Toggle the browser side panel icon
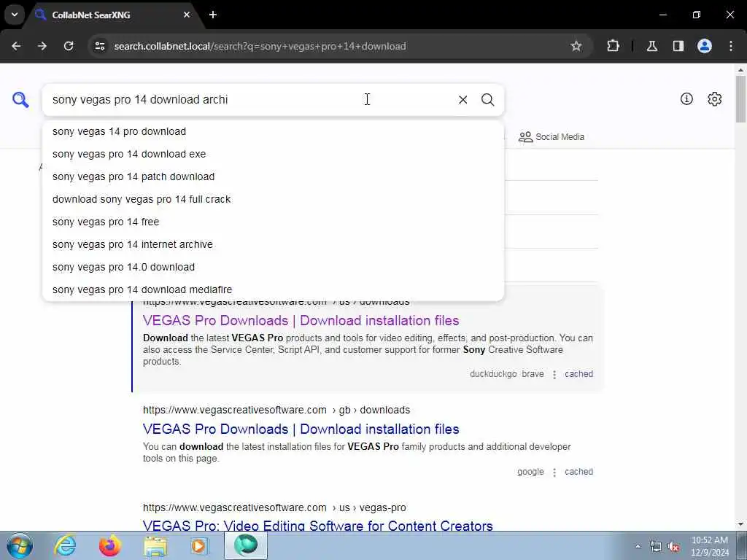 pos(678,46)
